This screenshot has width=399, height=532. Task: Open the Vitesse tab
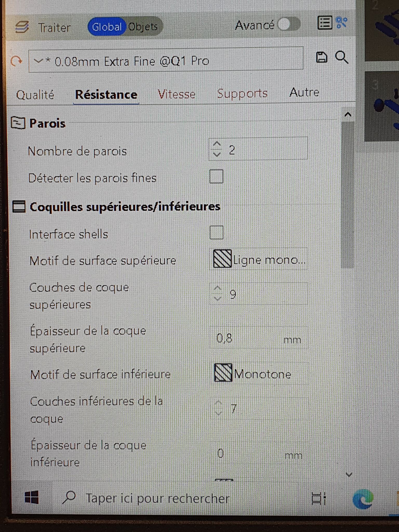[x=177, y=94]
